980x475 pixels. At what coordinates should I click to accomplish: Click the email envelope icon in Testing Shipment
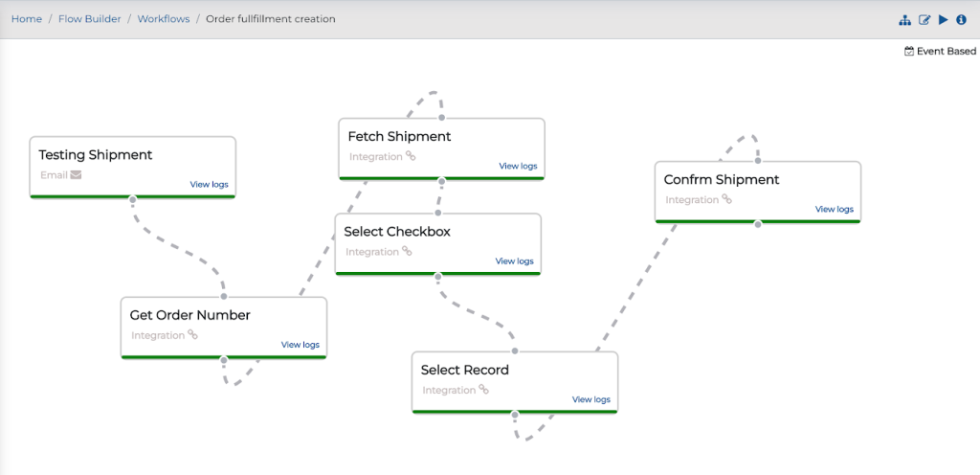coord(76,175)
